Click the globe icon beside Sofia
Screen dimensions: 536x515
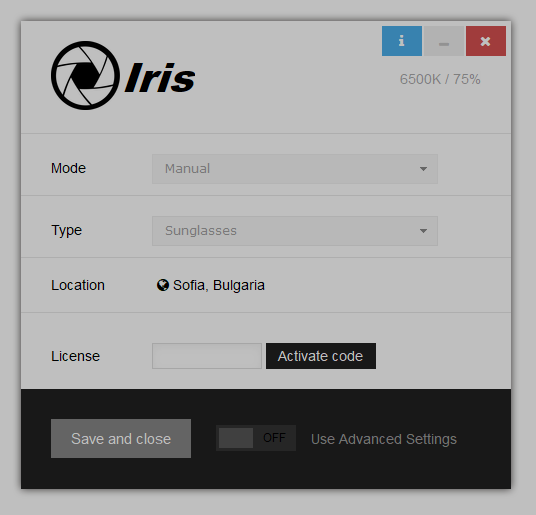pos(163,285)
